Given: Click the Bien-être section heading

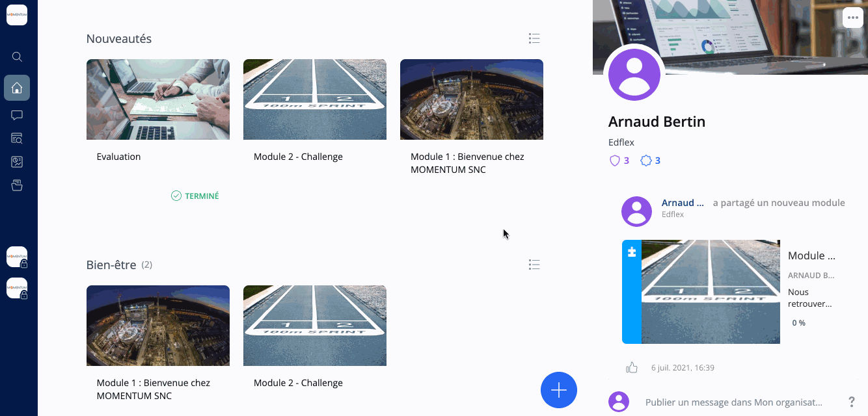Looking at the screenshot, I should pyautogui.click(x=111, y=265).
